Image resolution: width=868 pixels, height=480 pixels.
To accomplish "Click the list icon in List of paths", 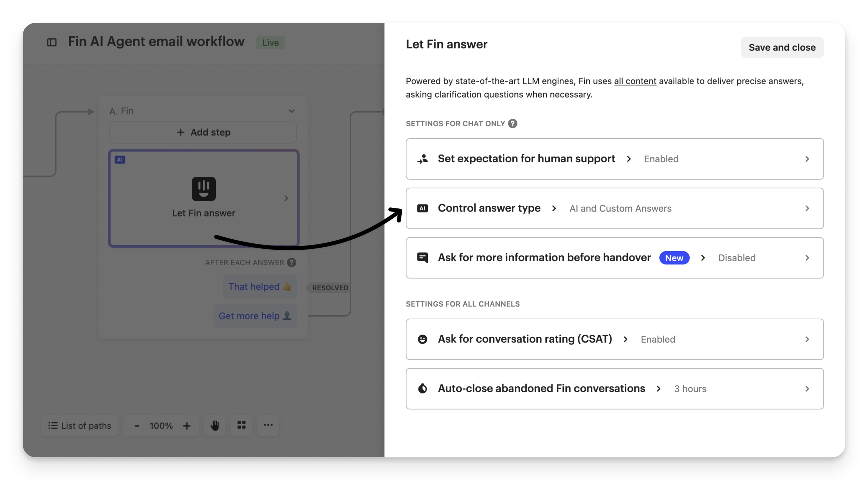I will (52, 426).
